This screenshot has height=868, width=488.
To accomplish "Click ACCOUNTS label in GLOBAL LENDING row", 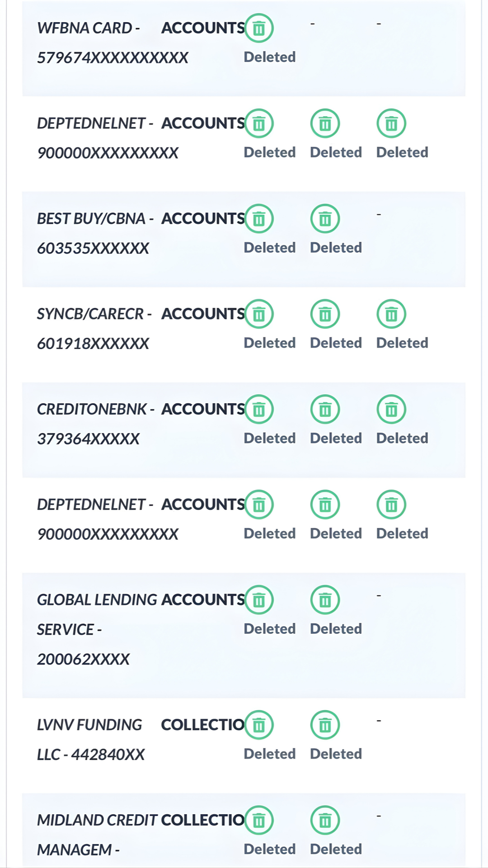I will (203, 600).
